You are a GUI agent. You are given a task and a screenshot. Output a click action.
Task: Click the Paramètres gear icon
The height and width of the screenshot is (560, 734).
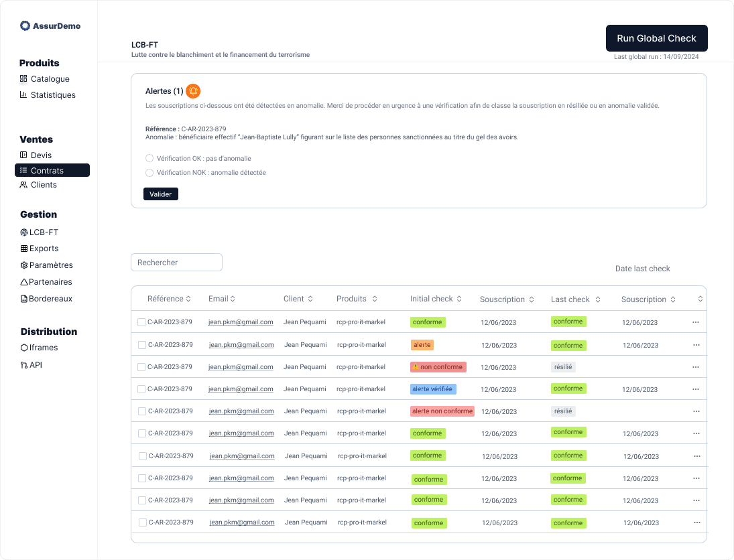point(24,265)
